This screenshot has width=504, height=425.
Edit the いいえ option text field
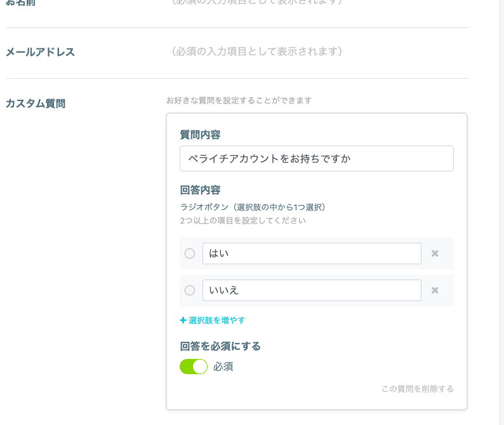(x=312, y=290)
